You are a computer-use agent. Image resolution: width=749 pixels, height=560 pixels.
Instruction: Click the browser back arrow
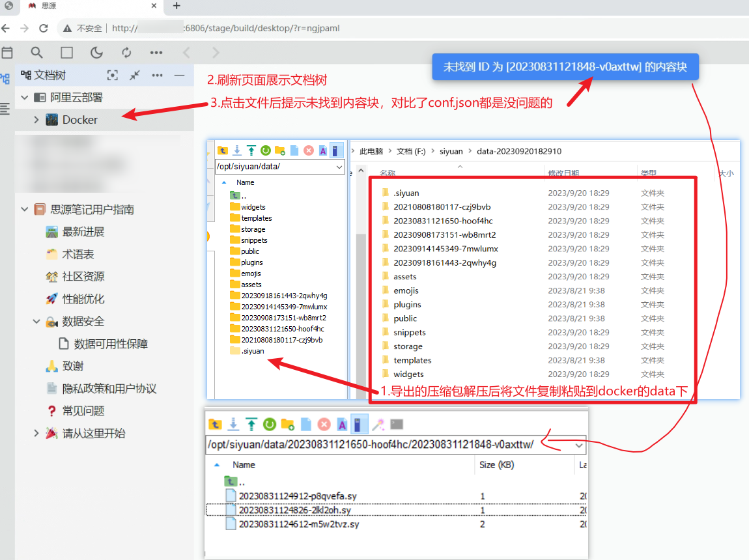tap(6, 28)
